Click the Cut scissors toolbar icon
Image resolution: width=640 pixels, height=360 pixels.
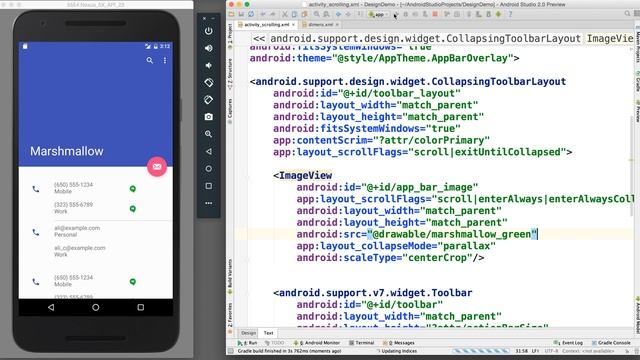point(285,14)
